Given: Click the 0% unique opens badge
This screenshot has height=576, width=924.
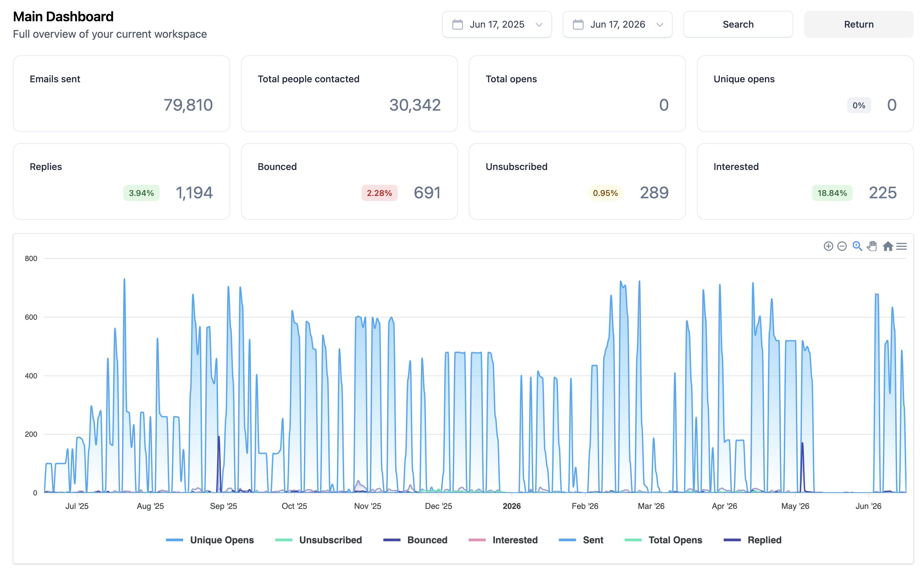Looking at the screenshot, I should point(859,106).
